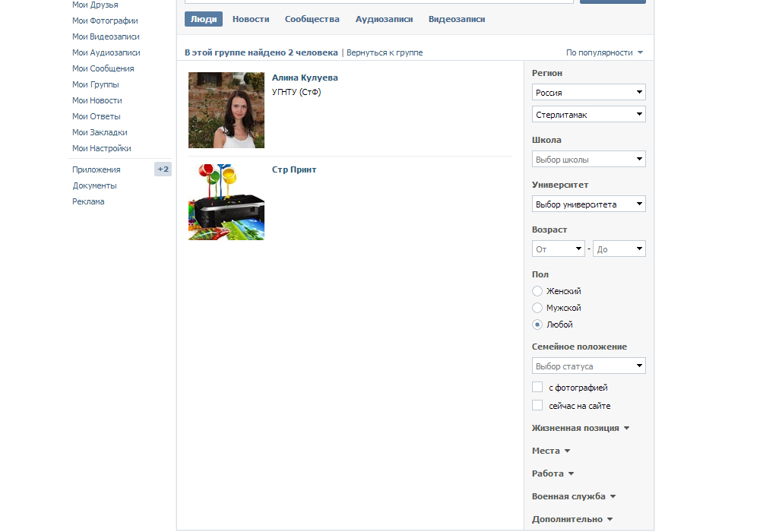
Task: Go to Мои Фотографии
Action: pos(105,21)
